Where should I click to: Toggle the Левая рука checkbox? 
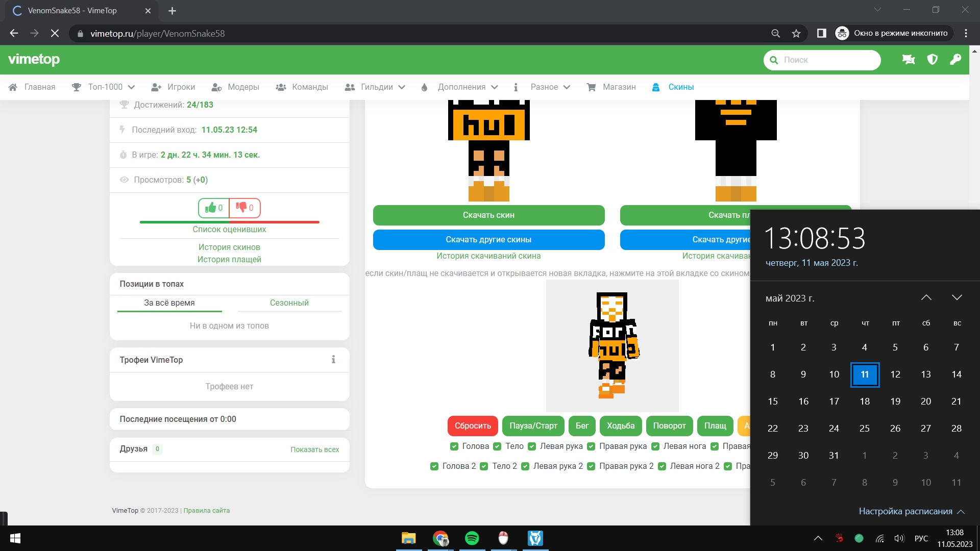click(x=532, y=446)
